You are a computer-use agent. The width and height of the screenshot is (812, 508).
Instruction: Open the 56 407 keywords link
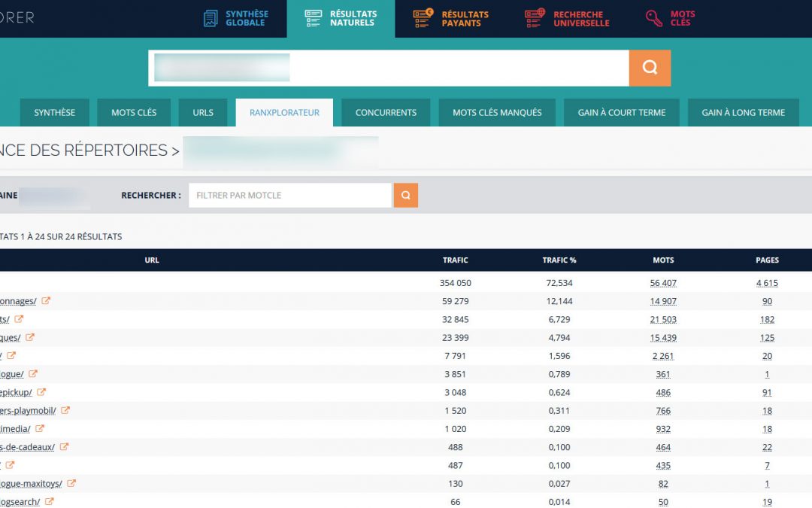point(663,283)
